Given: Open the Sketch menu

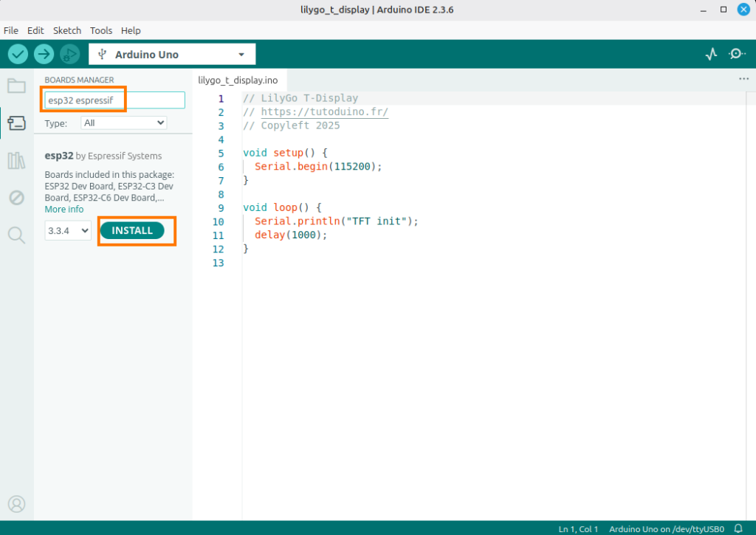Looking at the screenshot, I should coord(67,30).
